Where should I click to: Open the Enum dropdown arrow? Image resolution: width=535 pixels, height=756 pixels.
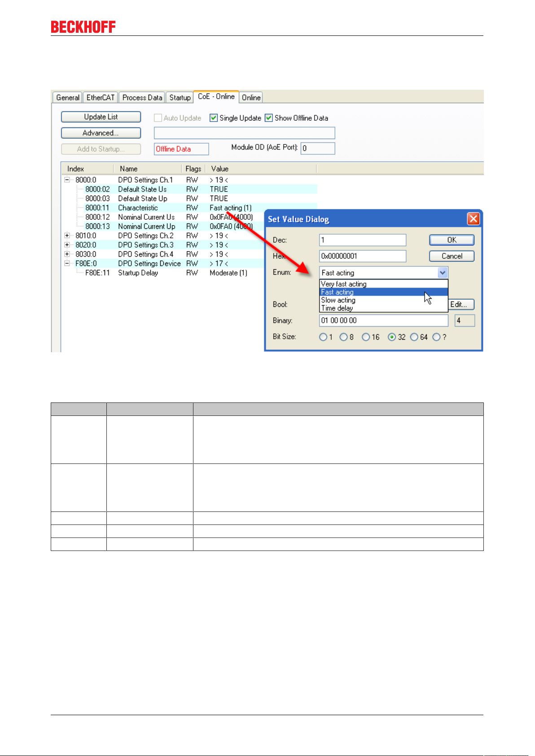click(x=443, y=273)
